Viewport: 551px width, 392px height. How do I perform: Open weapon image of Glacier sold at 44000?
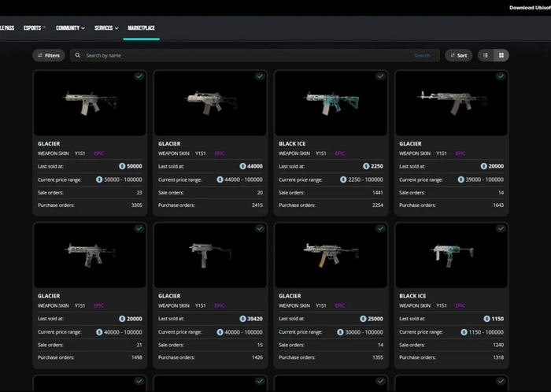tap(210, 103)
